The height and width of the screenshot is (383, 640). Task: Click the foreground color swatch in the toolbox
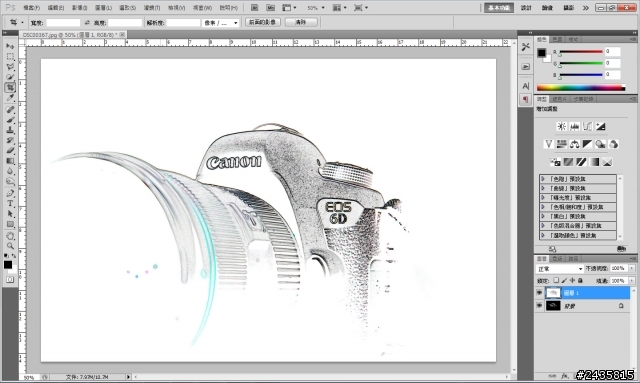pyautogui.click(x=8, y=265)
